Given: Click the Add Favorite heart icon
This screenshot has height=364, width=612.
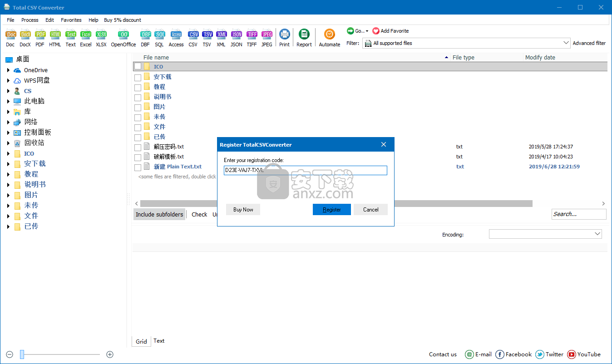Looking at the screenshot, I should 376,31.
